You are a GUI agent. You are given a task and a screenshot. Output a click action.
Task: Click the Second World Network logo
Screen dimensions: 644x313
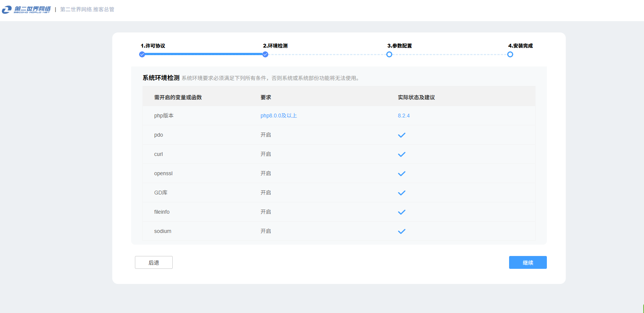pyautogui.click(x=26, y=9)
